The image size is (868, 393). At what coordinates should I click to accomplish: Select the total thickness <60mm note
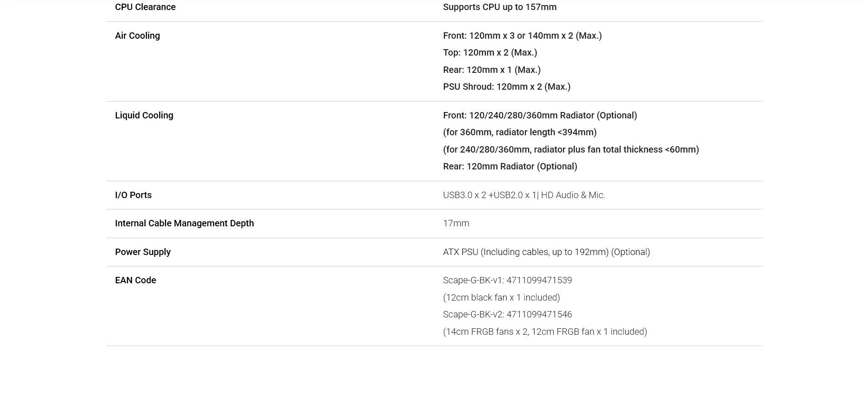[x=571, y=149]
